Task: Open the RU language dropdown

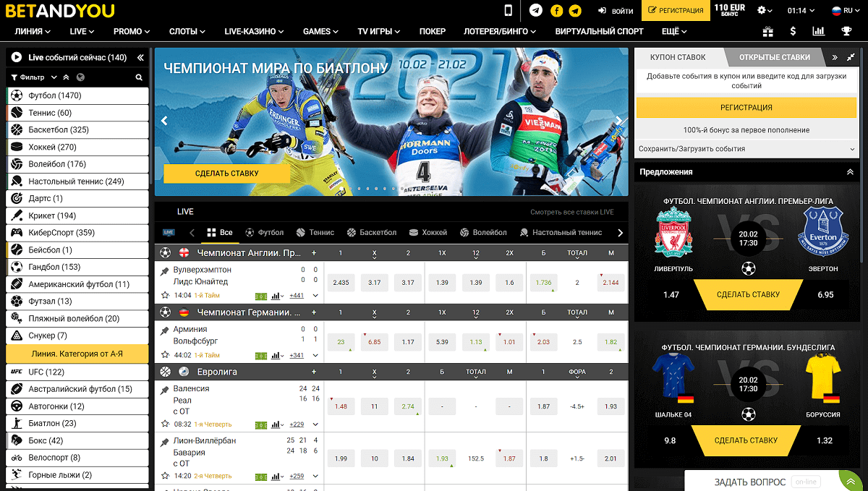Action: click(x=844, y=11)
